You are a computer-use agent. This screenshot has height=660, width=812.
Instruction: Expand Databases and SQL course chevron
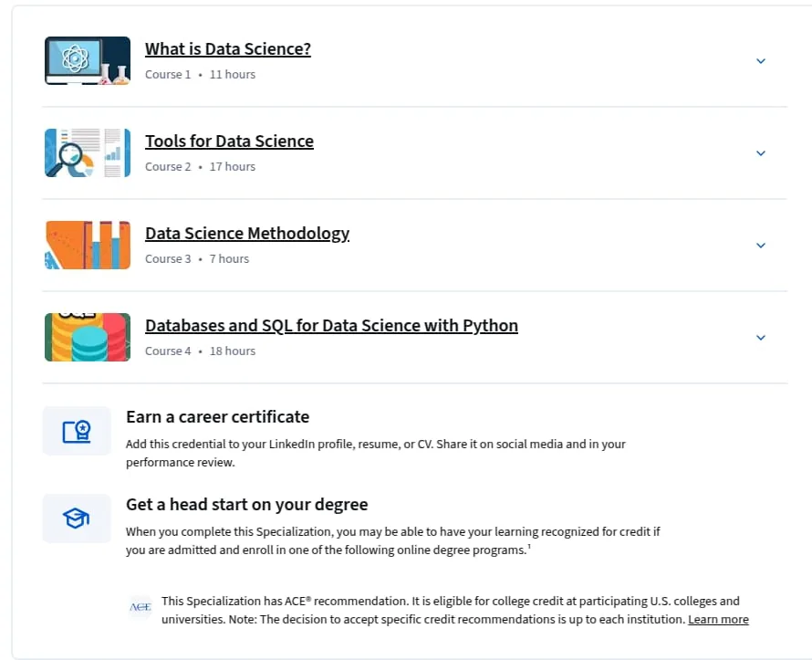[x=761, y=338]
